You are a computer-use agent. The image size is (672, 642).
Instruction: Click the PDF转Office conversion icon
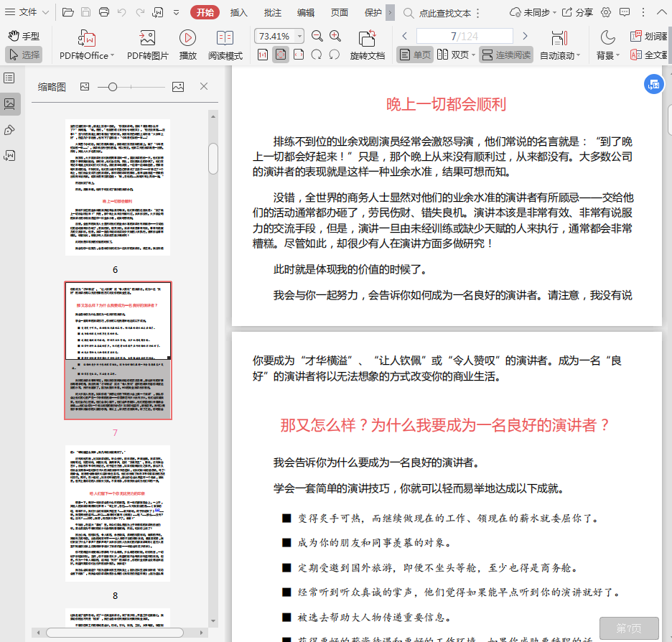click(86, 38)
